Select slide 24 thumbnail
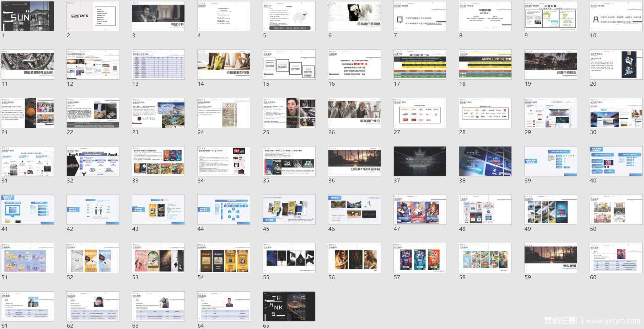644x329 pixels. [224, 113]
